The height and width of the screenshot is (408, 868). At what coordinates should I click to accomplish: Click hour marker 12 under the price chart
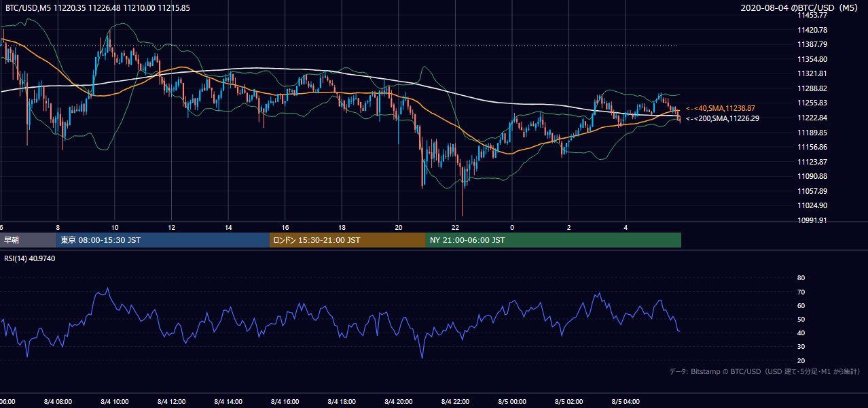pos(172,228)
